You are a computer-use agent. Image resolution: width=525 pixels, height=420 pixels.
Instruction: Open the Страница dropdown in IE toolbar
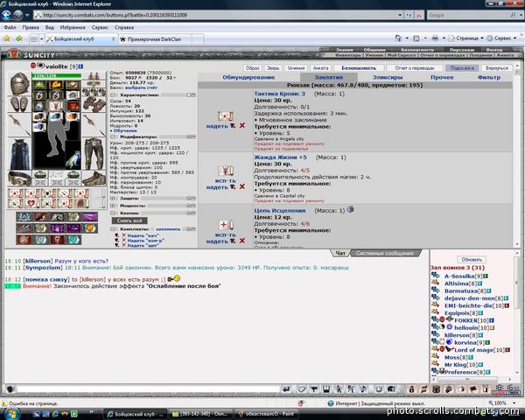click(466, 38)
